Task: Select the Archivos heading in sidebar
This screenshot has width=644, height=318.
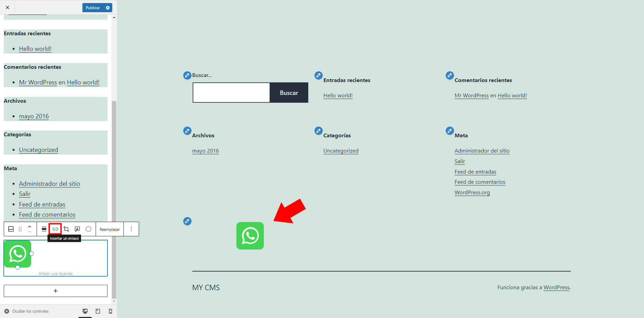Action: (x=15, y=101)
